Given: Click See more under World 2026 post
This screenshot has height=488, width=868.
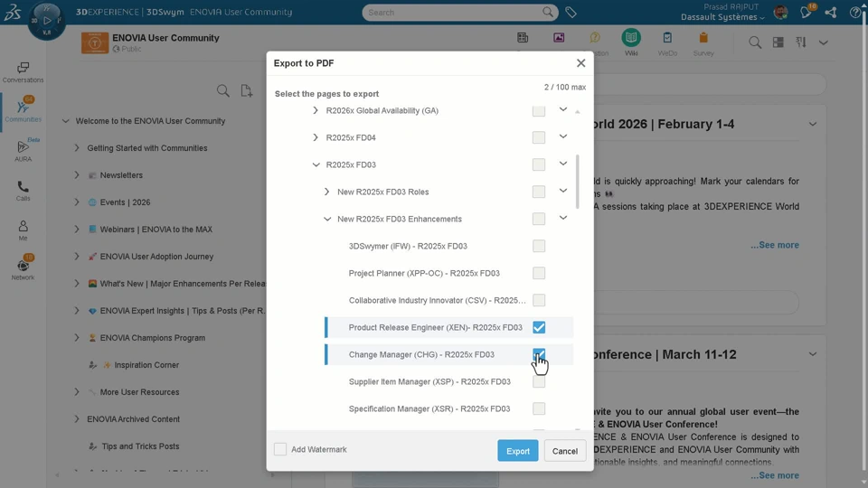Looking at the screenshot, I should (775, 245).
